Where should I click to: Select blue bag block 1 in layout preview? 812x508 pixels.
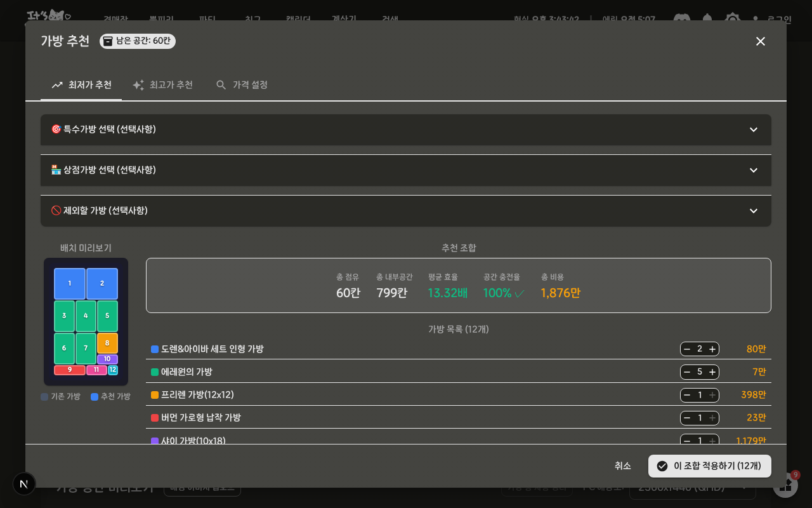click(70, 284)
